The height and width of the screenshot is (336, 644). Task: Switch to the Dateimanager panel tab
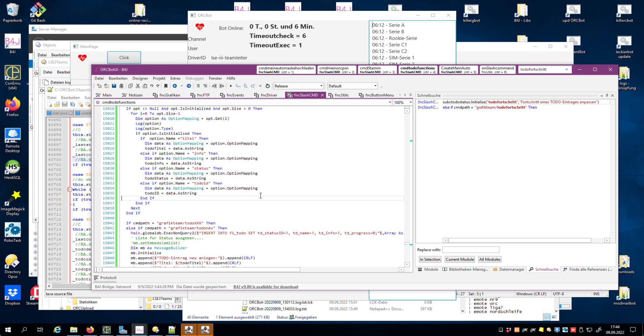(509, 269)
